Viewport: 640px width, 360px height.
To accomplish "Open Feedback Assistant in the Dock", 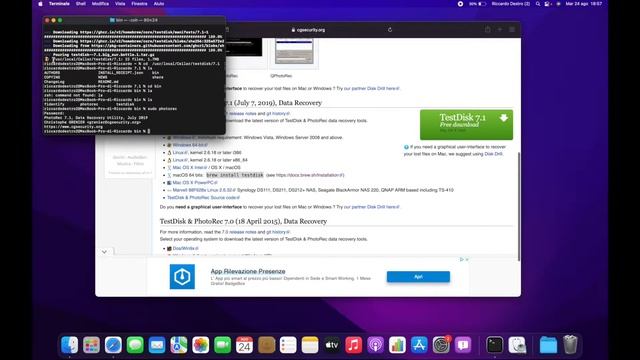I will (x=463, y=345).
